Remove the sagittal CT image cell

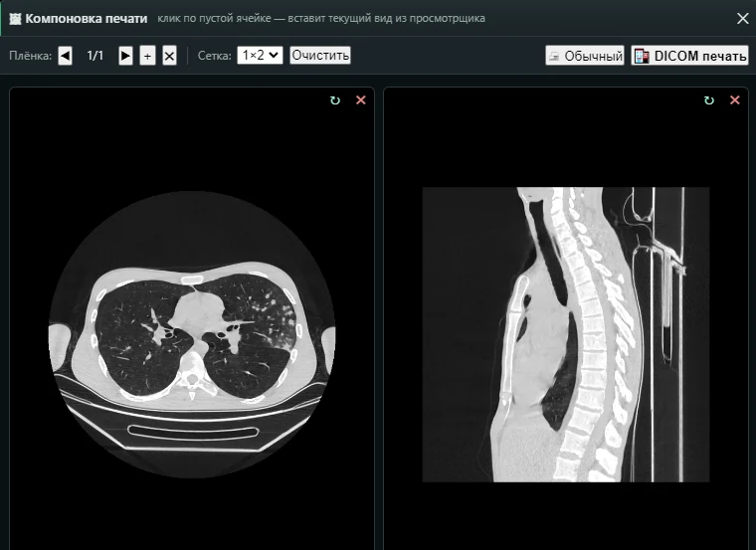click(x=735, y=99)
